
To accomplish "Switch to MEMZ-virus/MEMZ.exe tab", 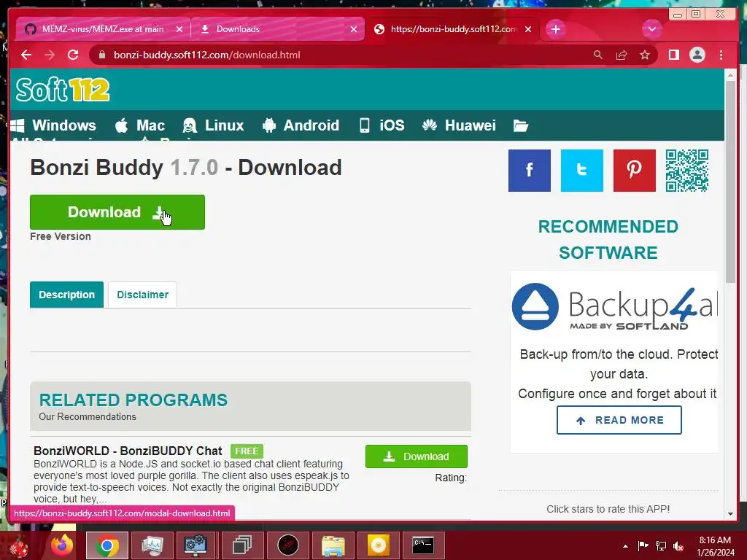I will (102, 29).
